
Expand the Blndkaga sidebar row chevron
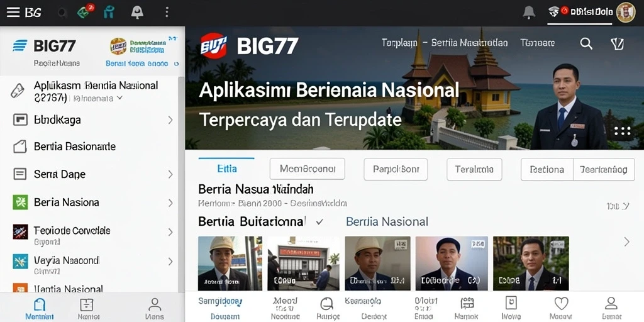click(x=170, y=120)
